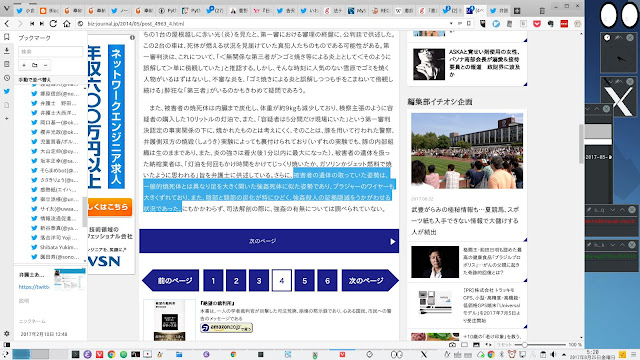Open the Bookmarks panel icon in sidebar

[7, 37]
